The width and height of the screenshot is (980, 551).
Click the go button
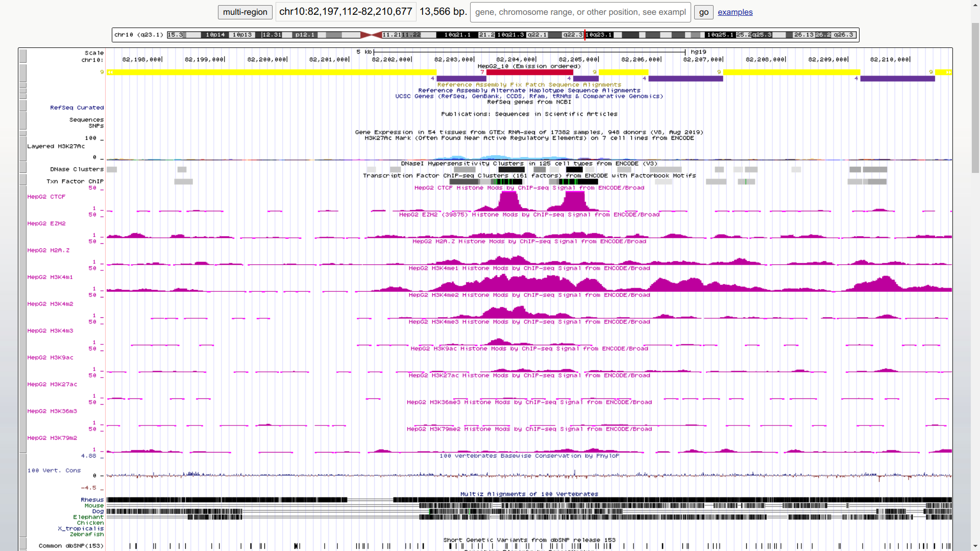coord(704,12)
